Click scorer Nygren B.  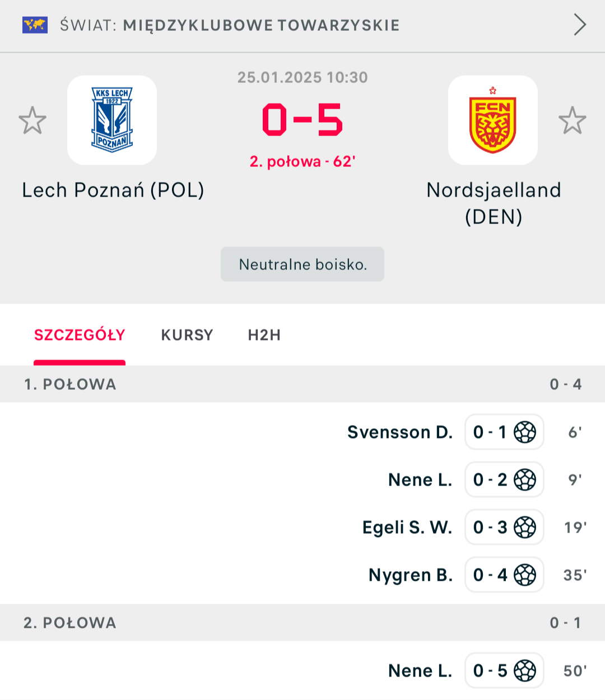pos(411,575)
